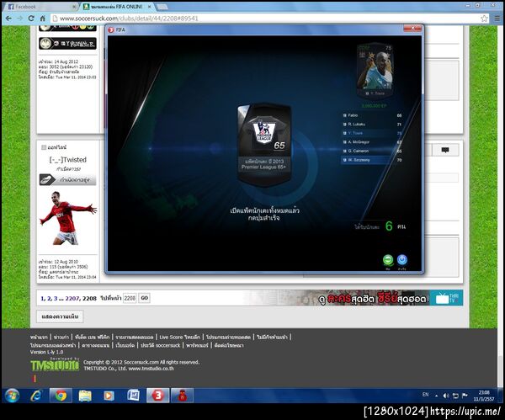This screenshot has width=505, height=420.
Task: Select Y. Toure row in the player list
Action: click(372, 133)
